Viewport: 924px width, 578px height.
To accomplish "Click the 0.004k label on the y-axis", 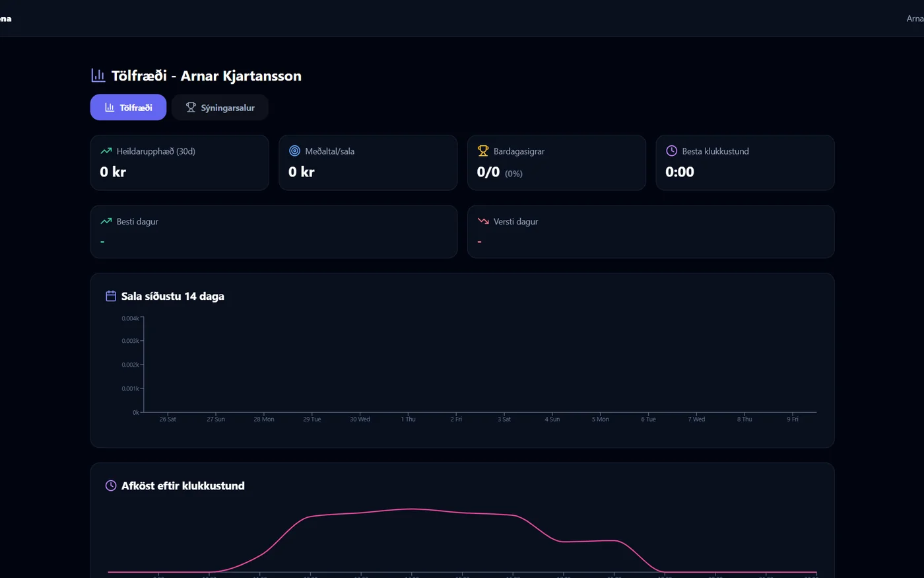I will pos(131,318).
